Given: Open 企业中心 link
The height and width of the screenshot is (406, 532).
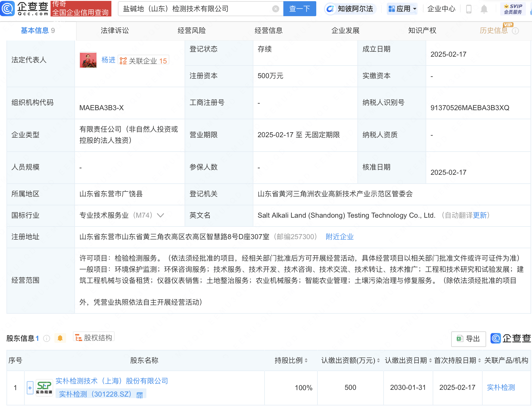Looking at the screenshot, I should [x=441, y=9].
